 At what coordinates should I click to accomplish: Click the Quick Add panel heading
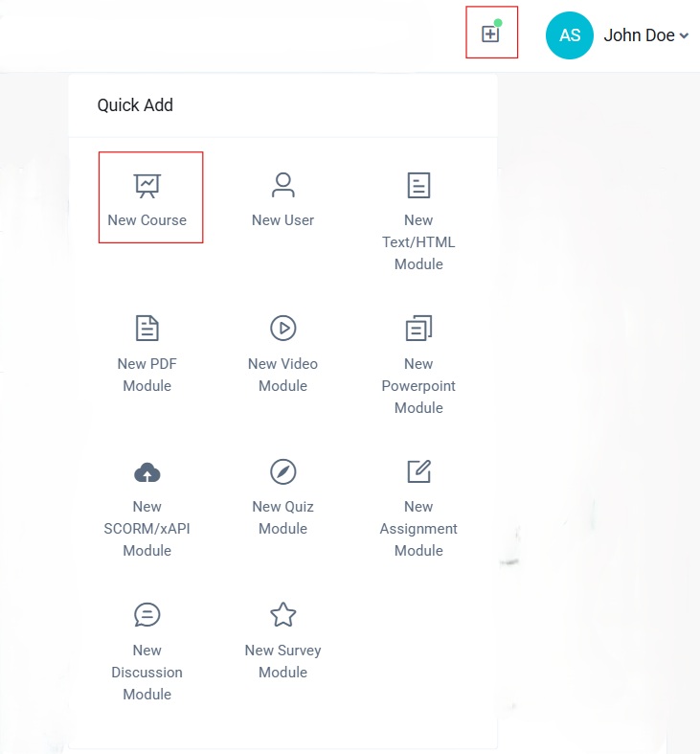pyautogui.click(x=135, y=104)
